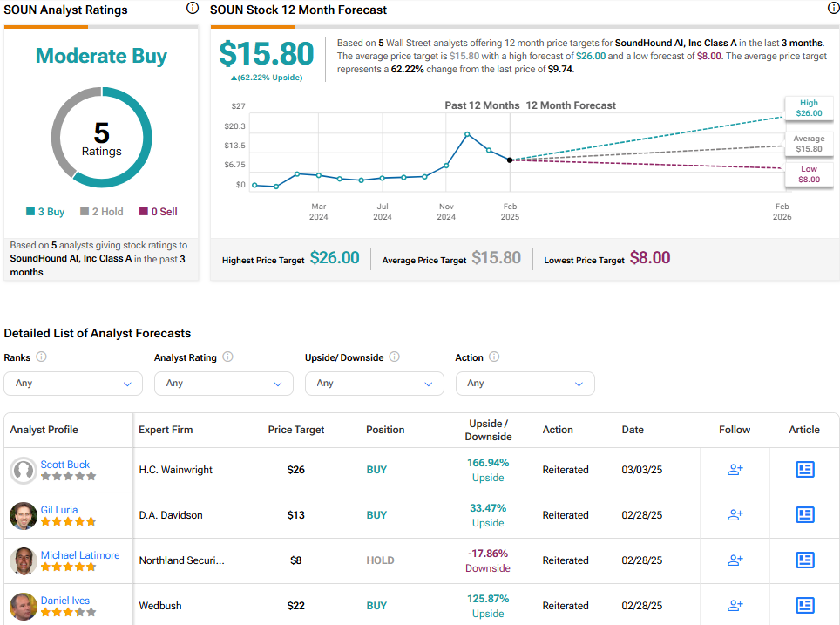This screenshot has width=840, height=625.
Task: Click the 03/03/25 date cell
Action: point(642,470)
